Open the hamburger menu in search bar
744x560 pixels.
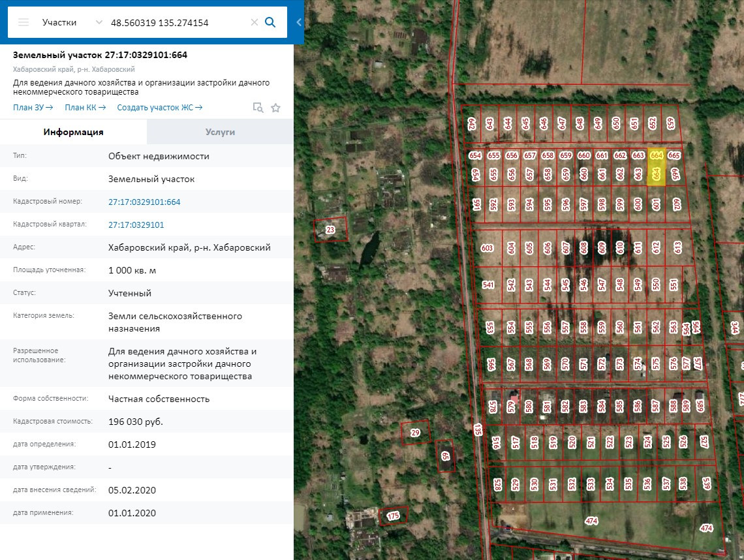click(23, 22)
